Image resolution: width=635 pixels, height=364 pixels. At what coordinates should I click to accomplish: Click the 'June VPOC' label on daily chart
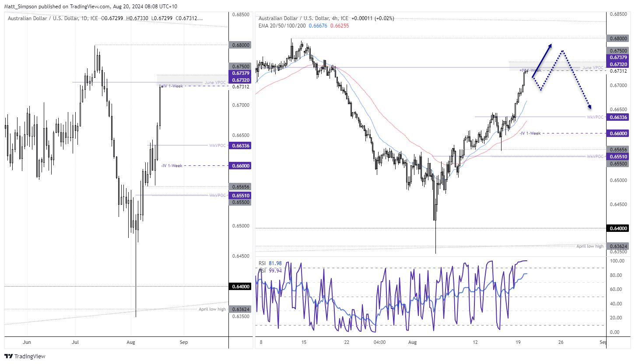click(215, 82)
